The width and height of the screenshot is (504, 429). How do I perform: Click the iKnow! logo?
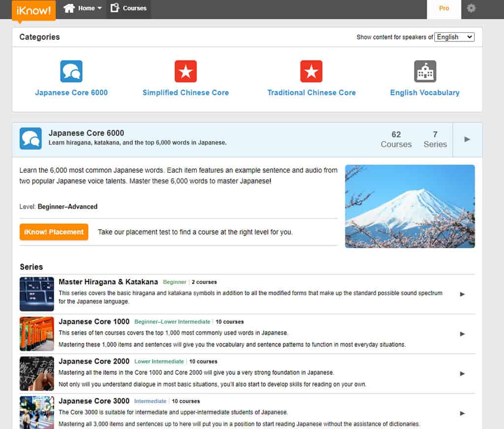point(33,11)
